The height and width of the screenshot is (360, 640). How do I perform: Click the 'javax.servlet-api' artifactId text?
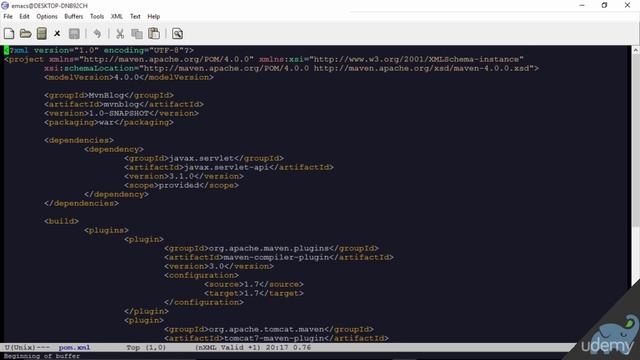point(226,167)
